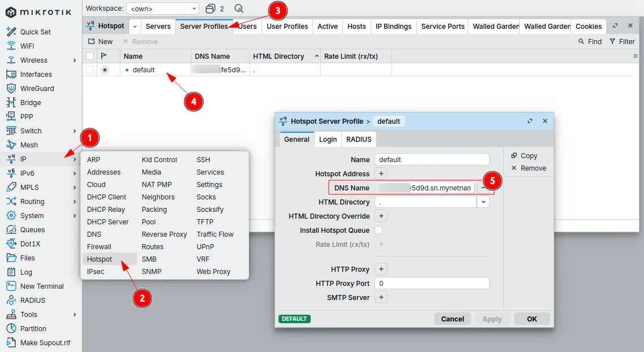Click Remove in the profile dialog
644x352 pixels.
[529, 168]
